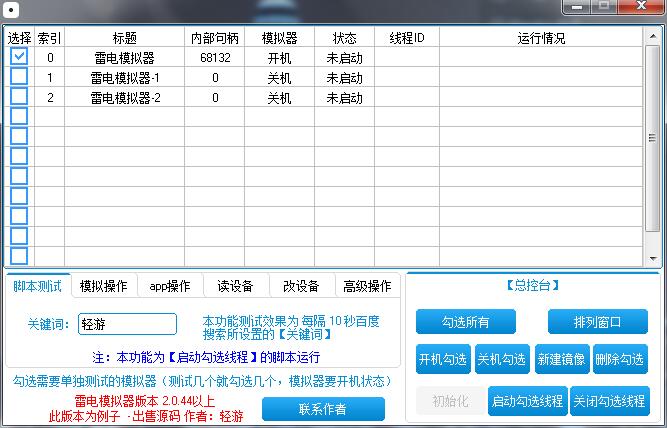The height and width of the screenshot is (428, 667).
Task: Click the 标题 column header
Action: [x=125, y=38]
